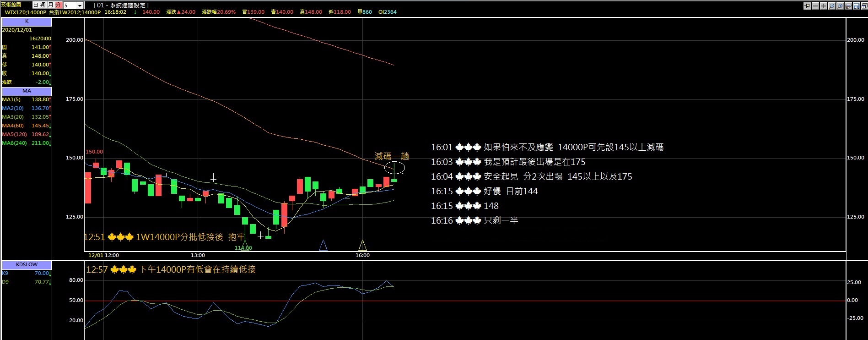Click the K panel header

[27, 22]
